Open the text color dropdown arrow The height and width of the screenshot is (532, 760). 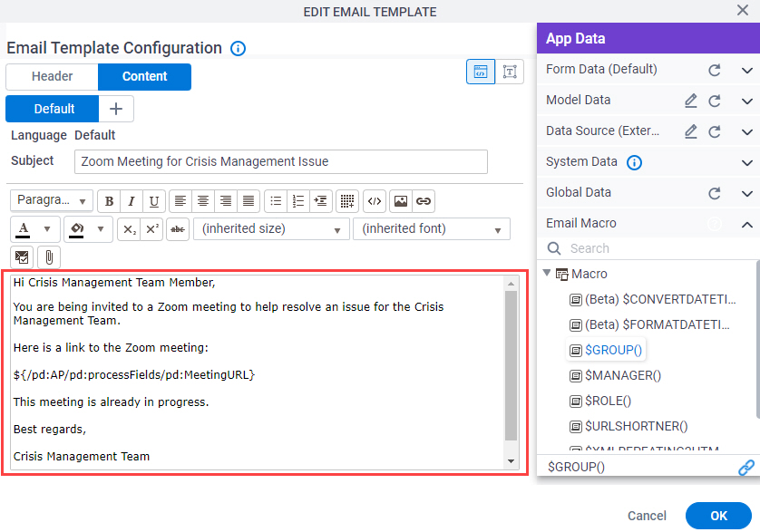47,228
